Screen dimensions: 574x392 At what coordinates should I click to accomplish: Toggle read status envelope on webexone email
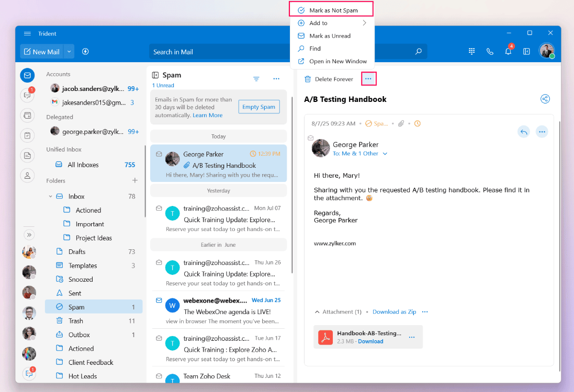[159, 301]
